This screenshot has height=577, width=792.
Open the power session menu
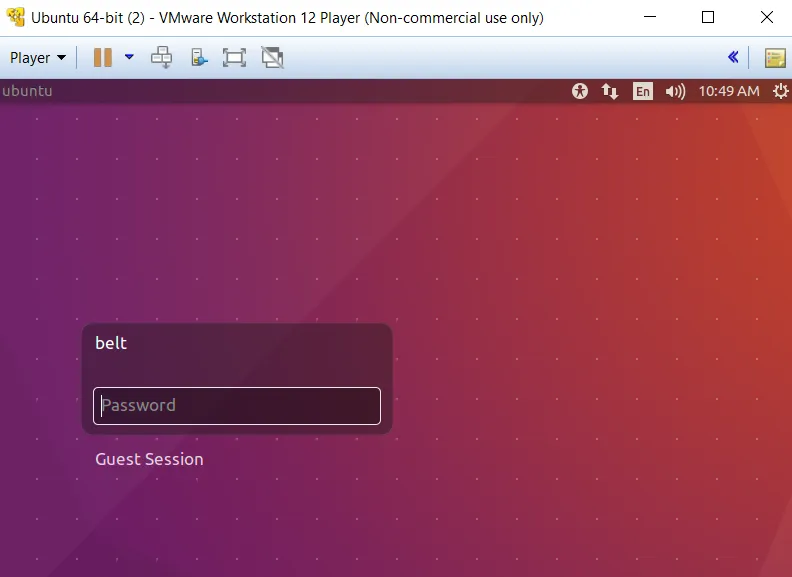tap(781, 91)
